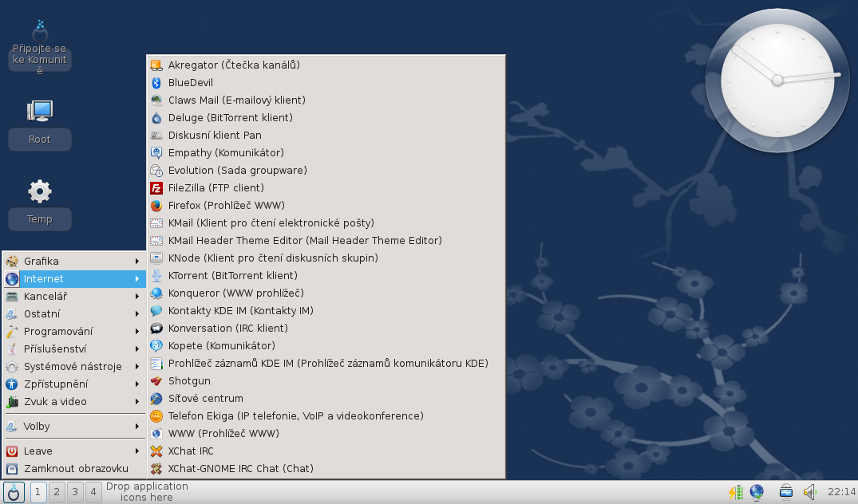Click the 'Drop application icons here' area
The image size is (858, 504).
point(147,492)
